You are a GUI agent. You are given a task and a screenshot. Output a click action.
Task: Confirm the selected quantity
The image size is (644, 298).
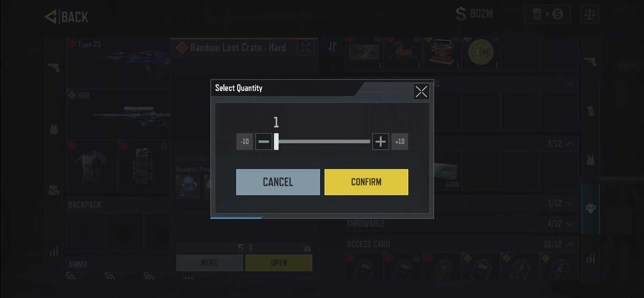click(366, 182)
